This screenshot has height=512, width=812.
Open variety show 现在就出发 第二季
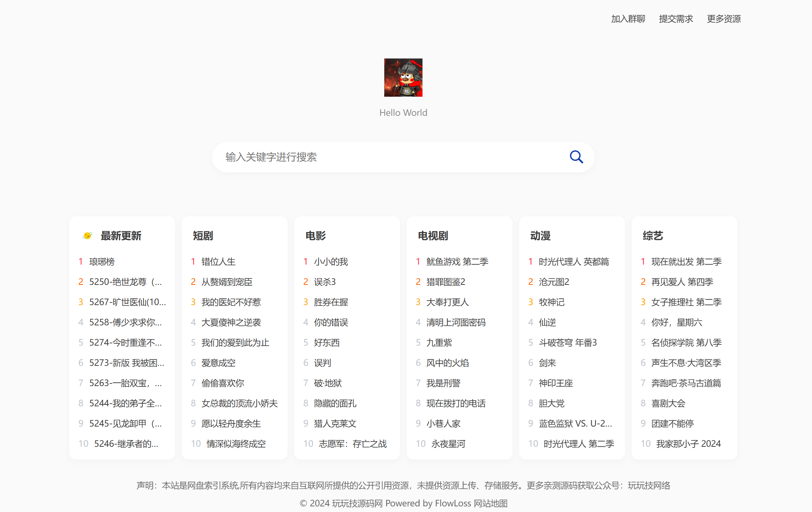pos(686,262)
